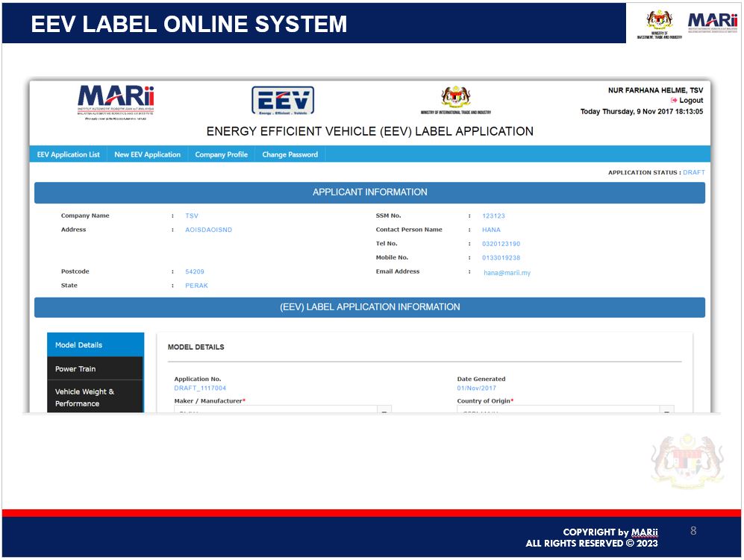Image resolution: width=744 pixels, height=560 pixels.
Task: Click the hana@marii.my email address
Action: click(507, 273)
